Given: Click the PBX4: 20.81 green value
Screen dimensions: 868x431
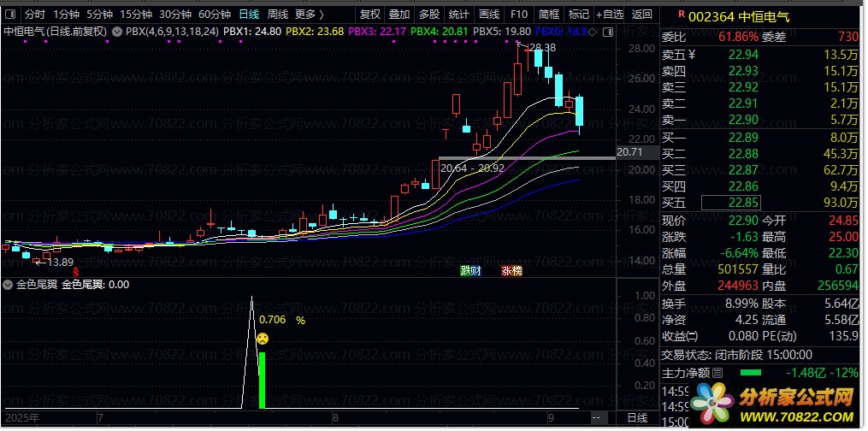Looking at the screenshot, I should [x=439, y=32].
